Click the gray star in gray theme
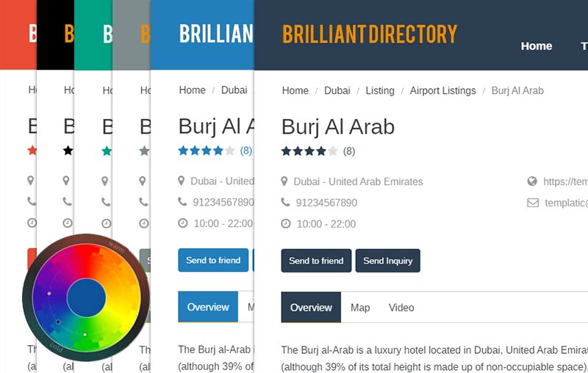Screen dimensions: 588x373 point(144,151)
